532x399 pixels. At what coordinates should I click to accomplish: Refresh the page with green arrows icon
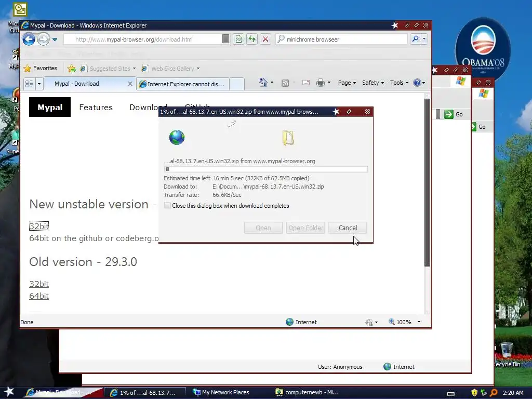(x=252, y=39)
